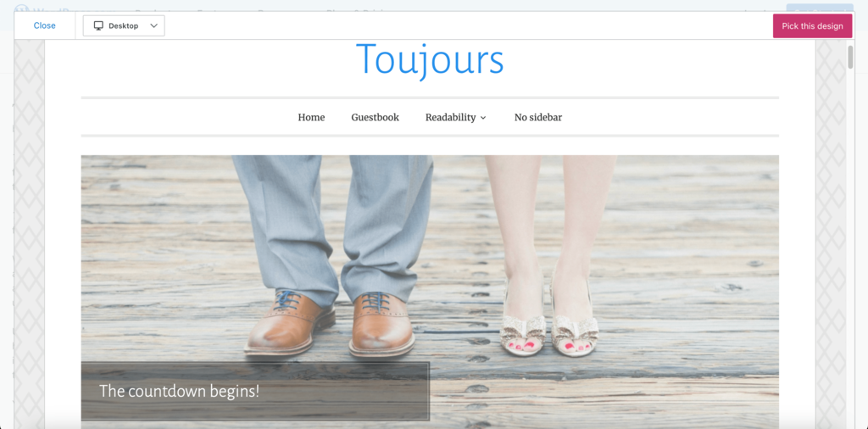Expand the Desktop preview chevron arrow
The image size is (868, 429).
point(153,25)
